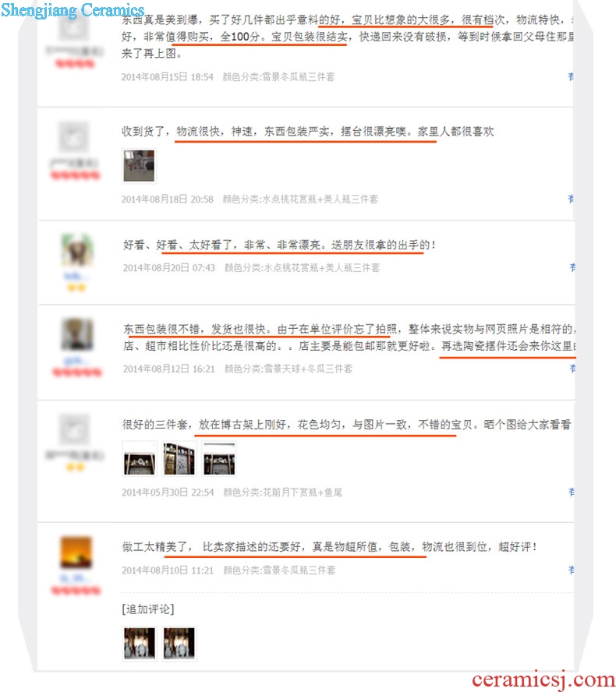This screenshot has width=616, height=692.
Task: Click avatar of 东西包装很不错 reviewer
Action: pyautogui.click(x=77, y=334)
